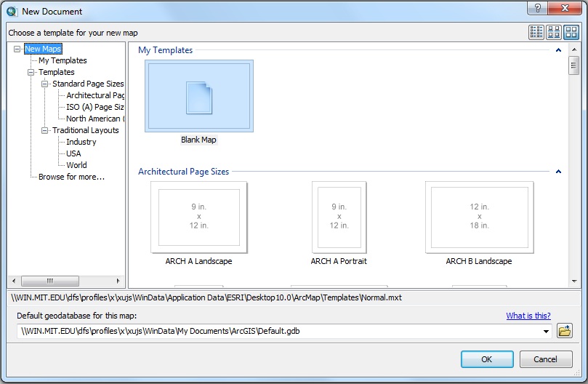Switch to list view layout
The image size is (588, 384).
click(536, 32)
